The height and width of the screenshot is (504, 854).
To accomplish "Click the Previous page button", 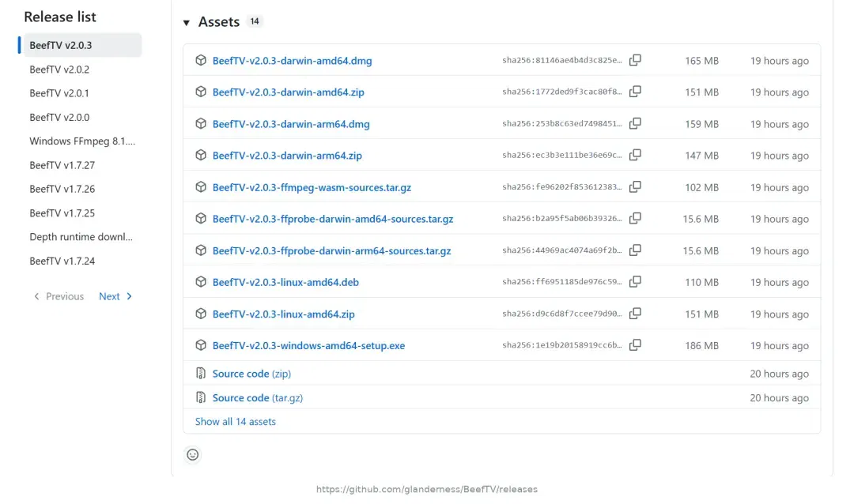I will coord(59,296).
